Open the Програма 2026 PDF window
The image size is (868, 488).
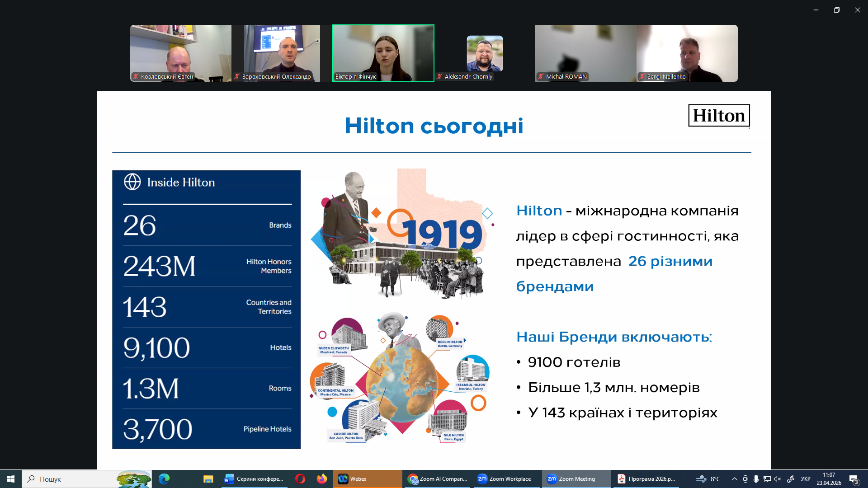tap(646, 479)
